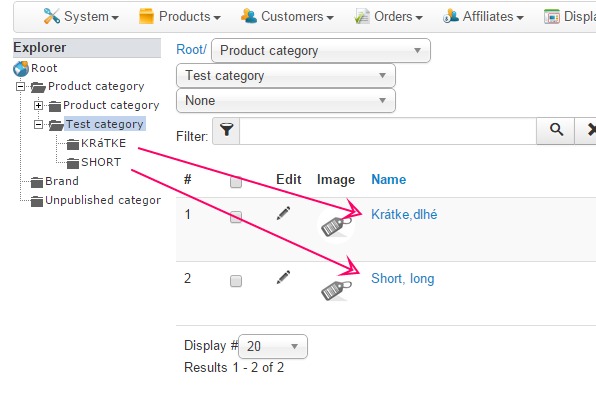This screenshot has height=404, width=596.
Task: Check the checkbox for row 2
Action: point(236,281)
